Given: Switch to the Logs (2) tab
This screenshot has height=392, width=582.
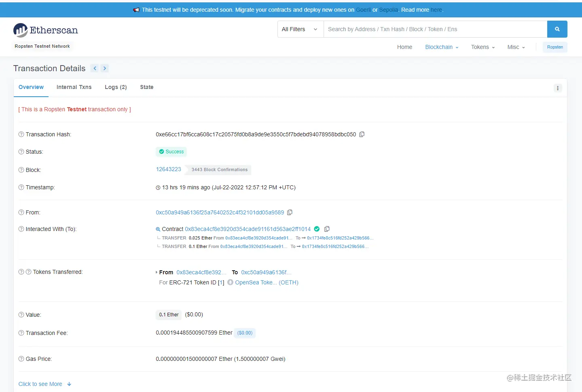Looking at the screenshot, I should pyautogui.click(x=116, y=87).
